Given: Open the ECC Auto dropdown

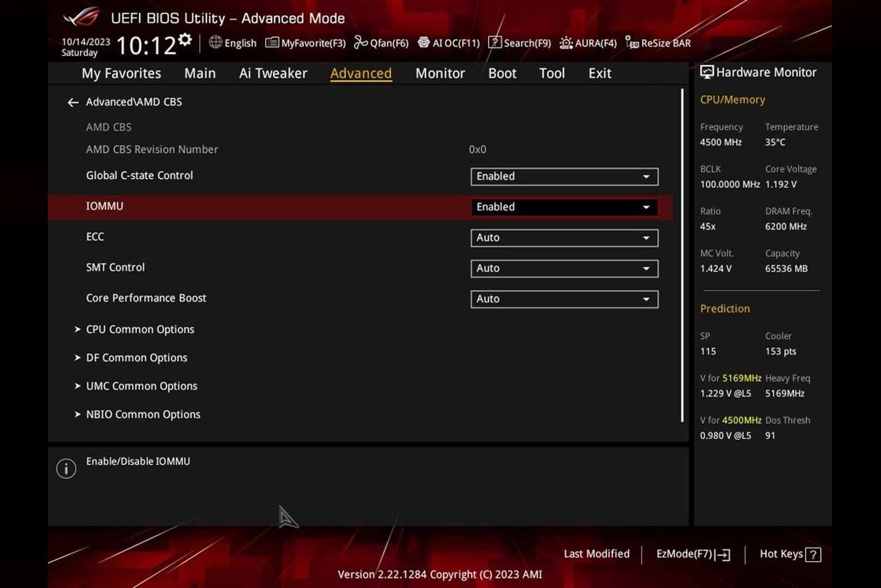Looking at the screenshot, I should pos(564,238).
